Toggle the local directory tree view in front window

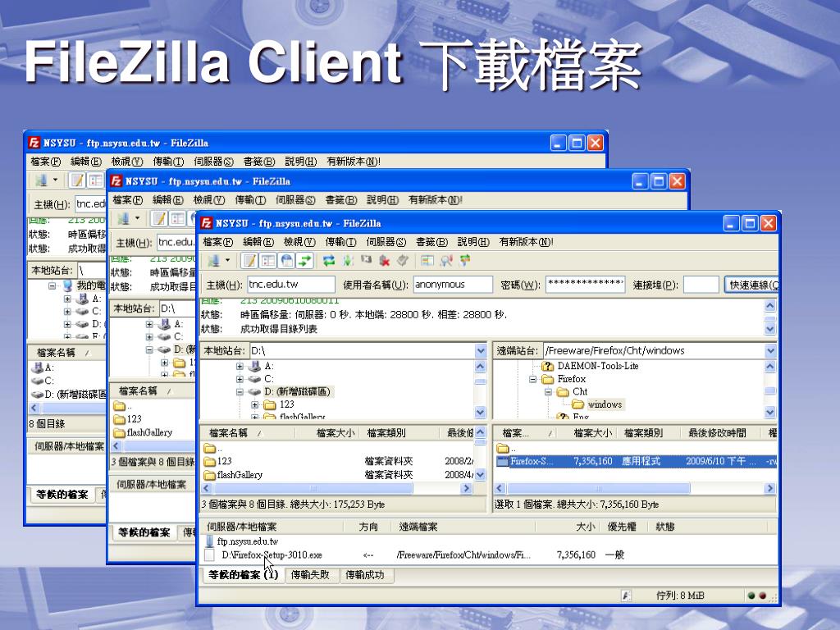pyautogui.click(x=268, y=261)
